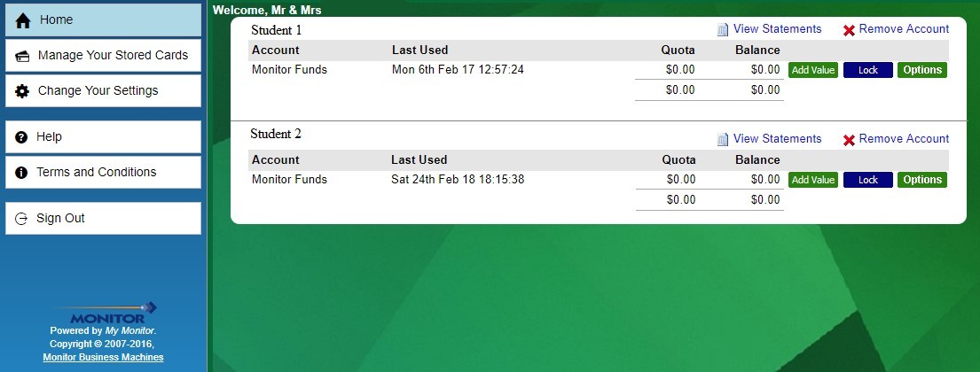Lock Student 1's Monitor Funds account
The image size is (980, 372).
coord(867,70)
